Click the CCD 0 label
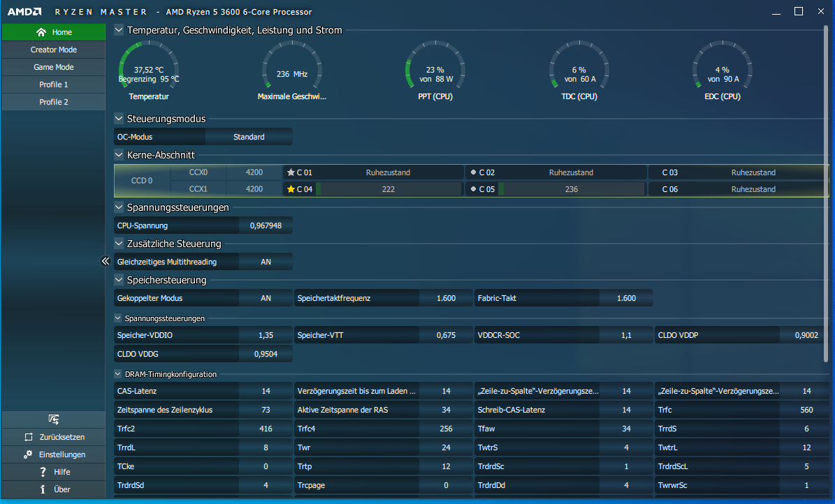 tap(142, 180)
